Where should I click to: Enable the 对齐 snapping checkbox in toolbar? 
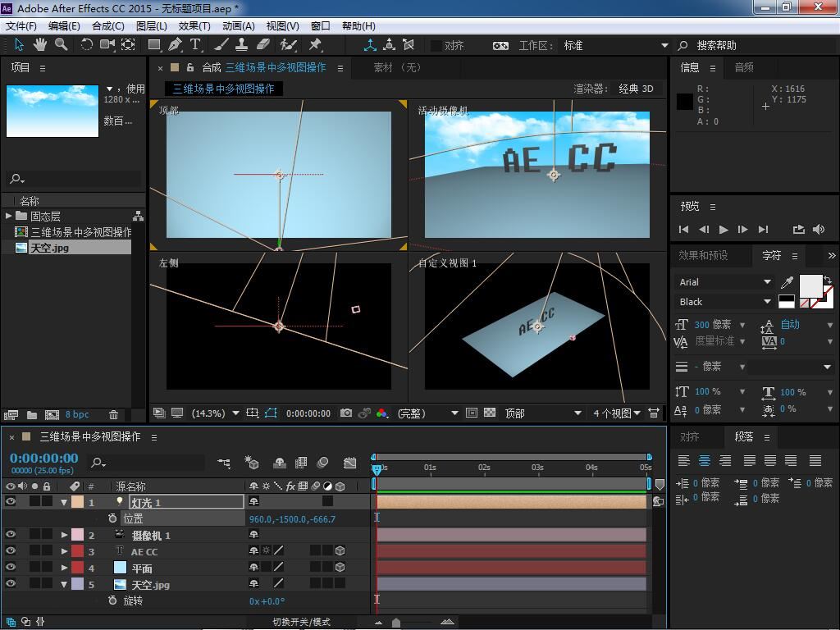[436, 46]
